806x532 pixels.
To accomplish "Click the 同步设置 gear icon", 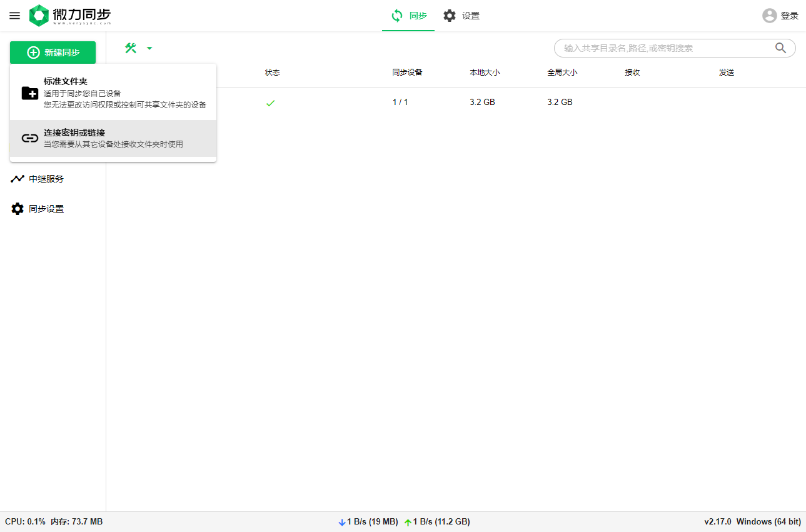I will point(18,209).
